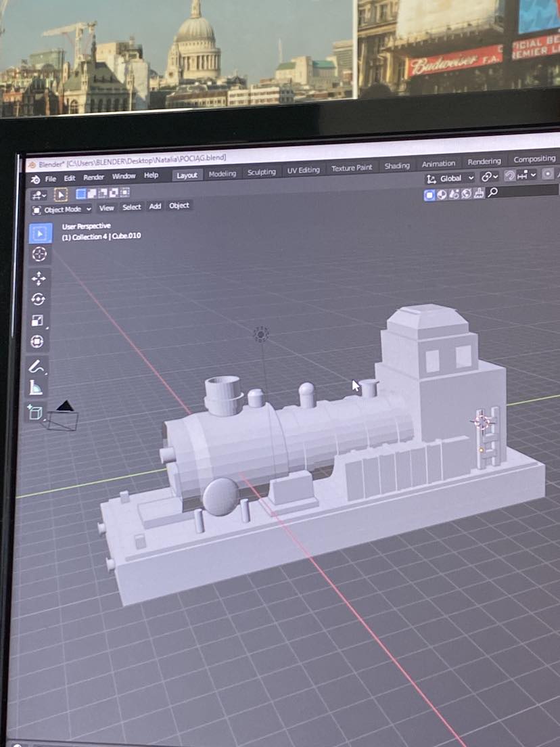Switch to the Rendering workspace tab

point(484,162)
